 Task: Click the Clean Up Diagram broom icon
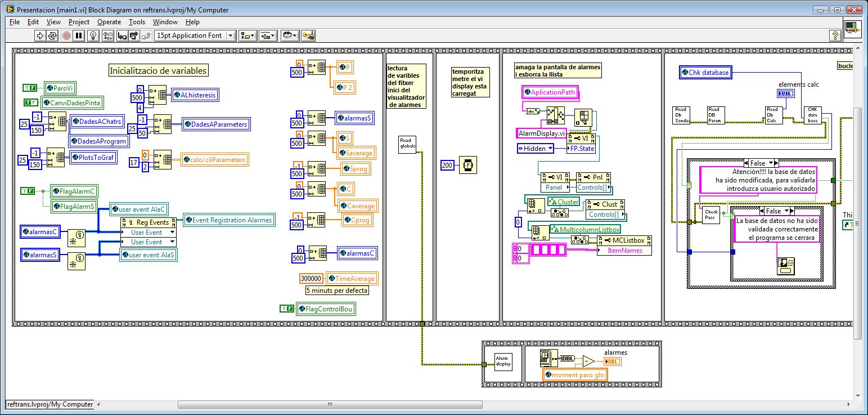click(308, 35)
